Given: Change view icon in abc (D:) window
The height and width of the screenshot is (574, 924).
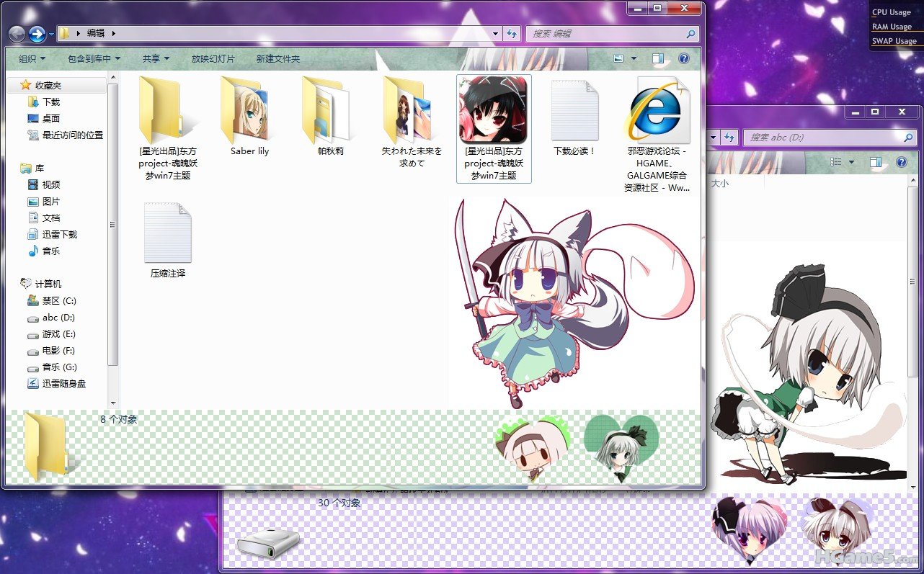Looking at the screenshot, I should click(836, 162).
